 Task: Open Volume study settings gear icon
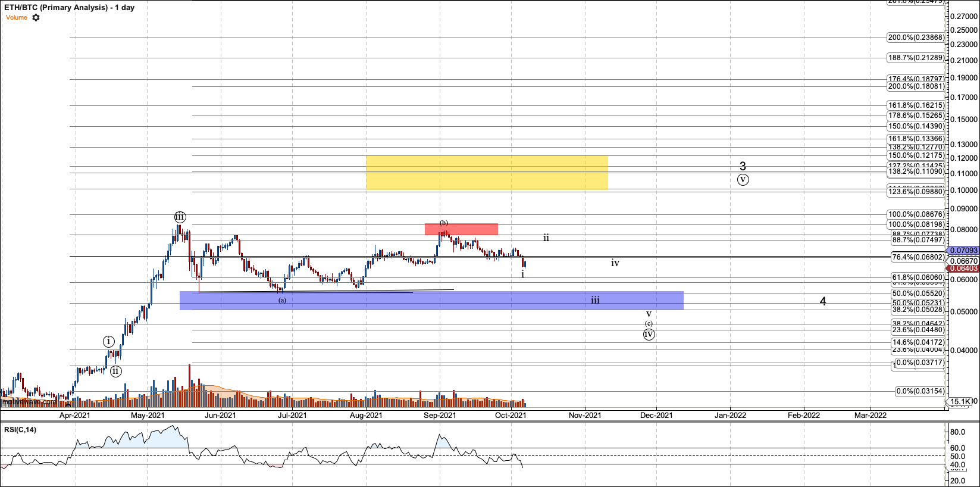pos(36,17)
